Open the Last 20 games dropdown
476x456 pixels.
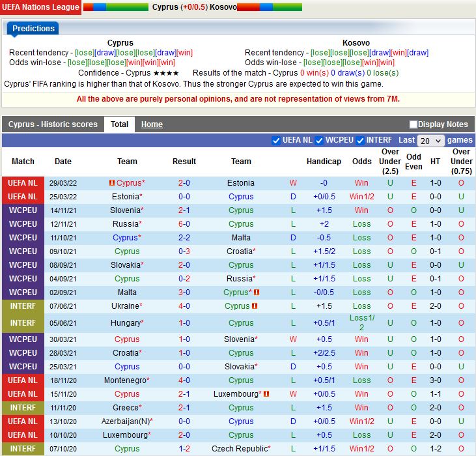(x=431, y=141)
